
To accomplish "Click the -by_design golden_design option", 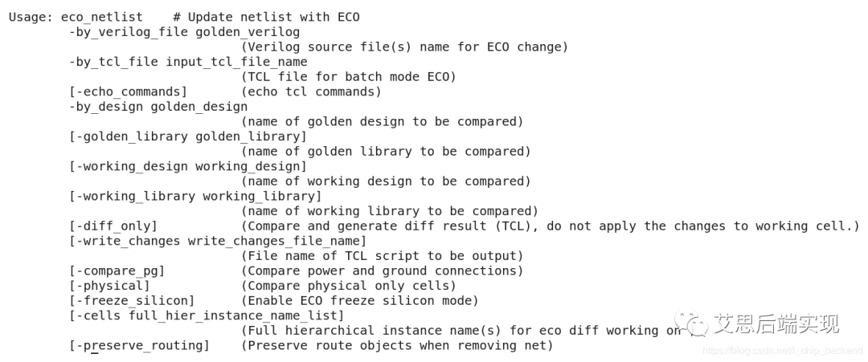I will pos(158,107).
